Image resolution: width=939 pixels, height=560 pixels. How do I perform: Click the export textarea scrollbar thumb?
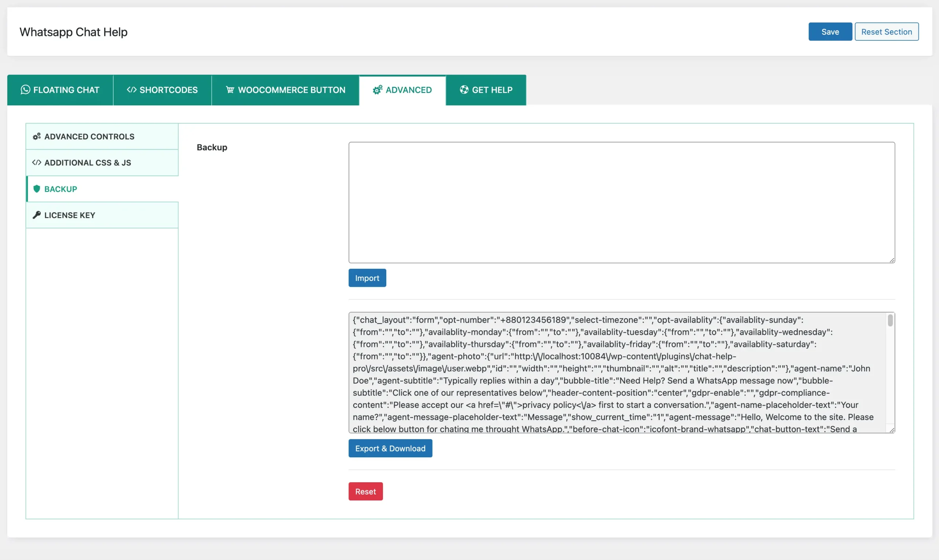point(890,321)
